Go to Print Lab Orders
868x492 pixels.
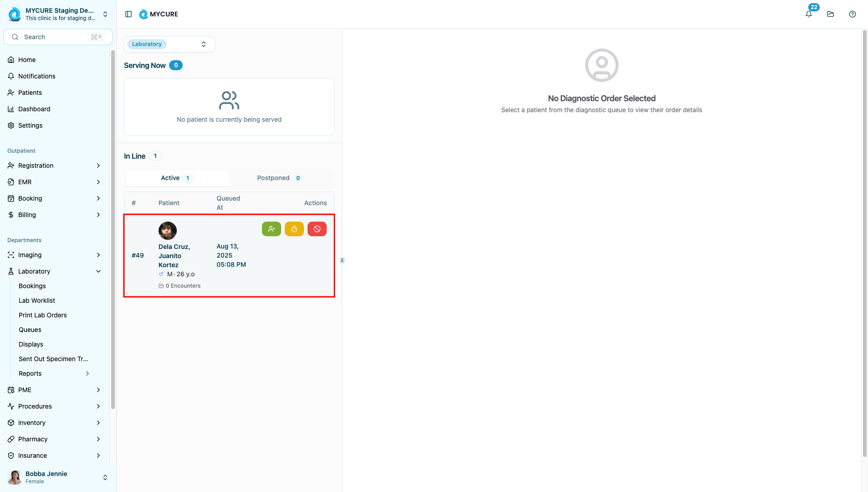[43, 315]
